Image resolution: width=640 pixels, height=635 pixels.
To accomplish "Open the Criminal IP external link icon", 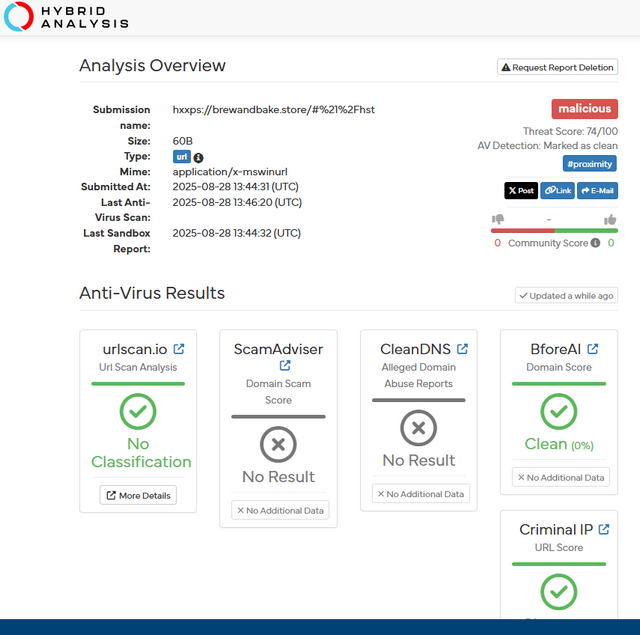I will [604, 529].
